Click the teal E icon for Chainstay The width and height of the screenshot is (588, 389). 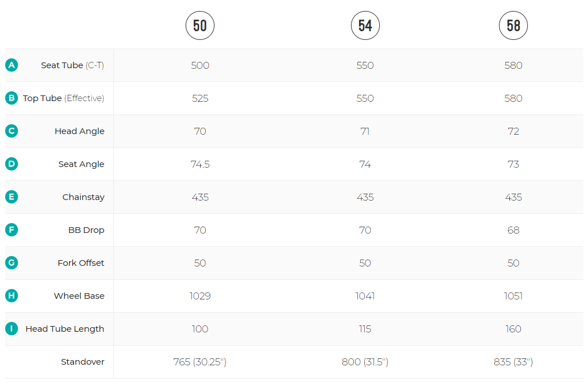coord(12,197)
